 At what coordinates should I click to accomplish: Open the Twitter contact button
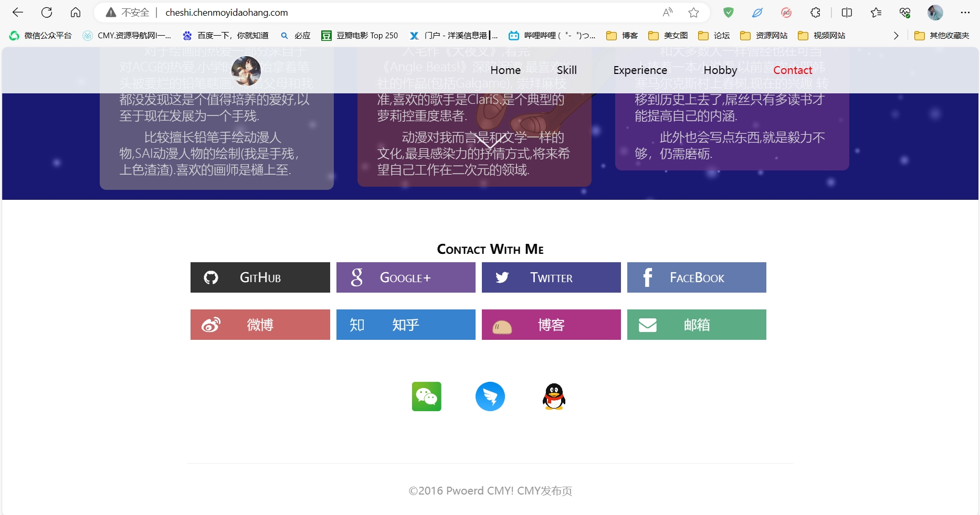click(551, 277)
